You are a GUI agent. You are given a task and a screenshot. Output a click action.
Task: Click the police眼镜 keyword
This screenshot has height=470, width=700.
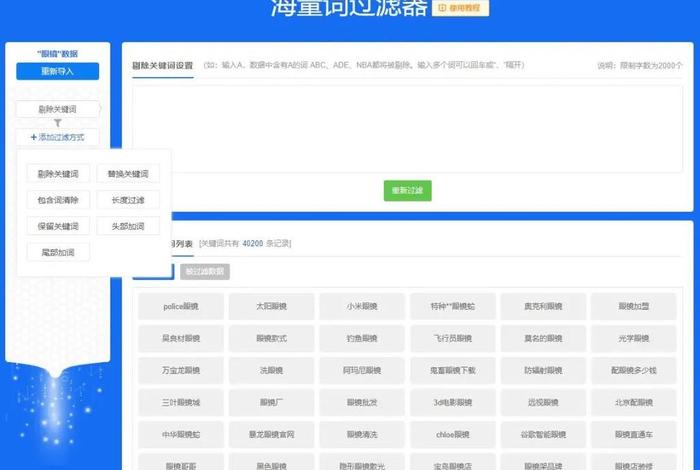181,306
